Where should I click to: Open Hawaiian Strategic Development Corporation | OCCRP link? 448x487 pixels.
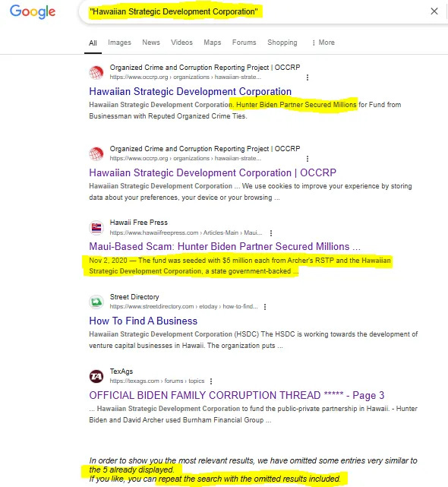coord(213,172)
